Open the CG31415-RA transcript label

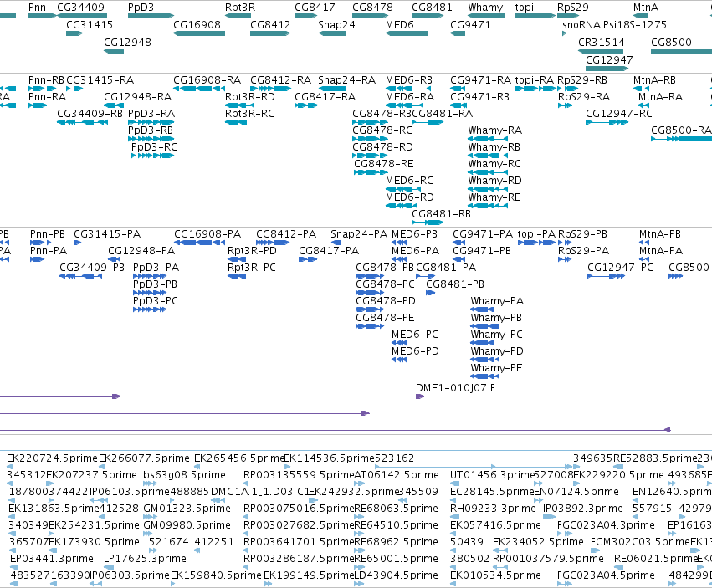100,80
